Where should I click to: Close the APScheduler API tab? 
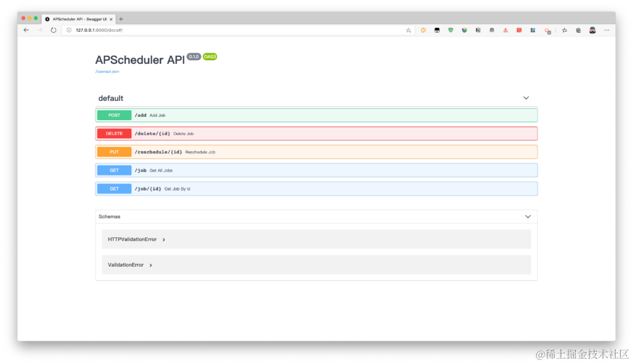coord(111,19)
